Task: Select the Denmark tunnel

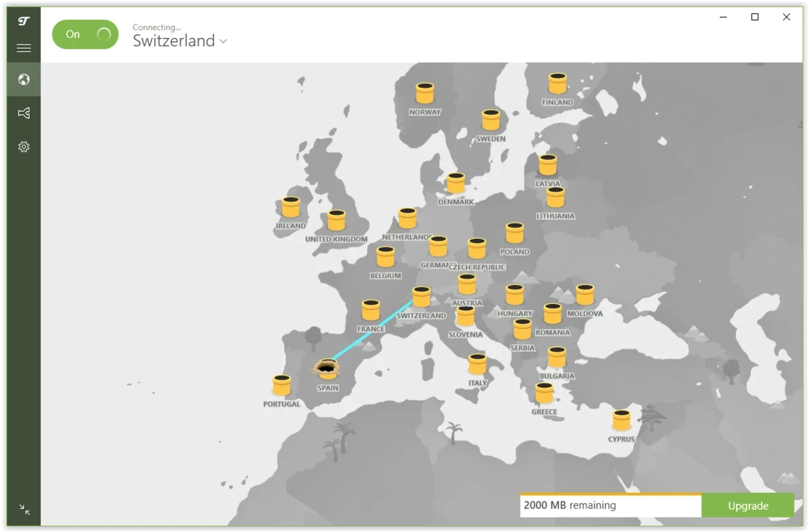Action: pyautogui.click(x=456, y=183)
